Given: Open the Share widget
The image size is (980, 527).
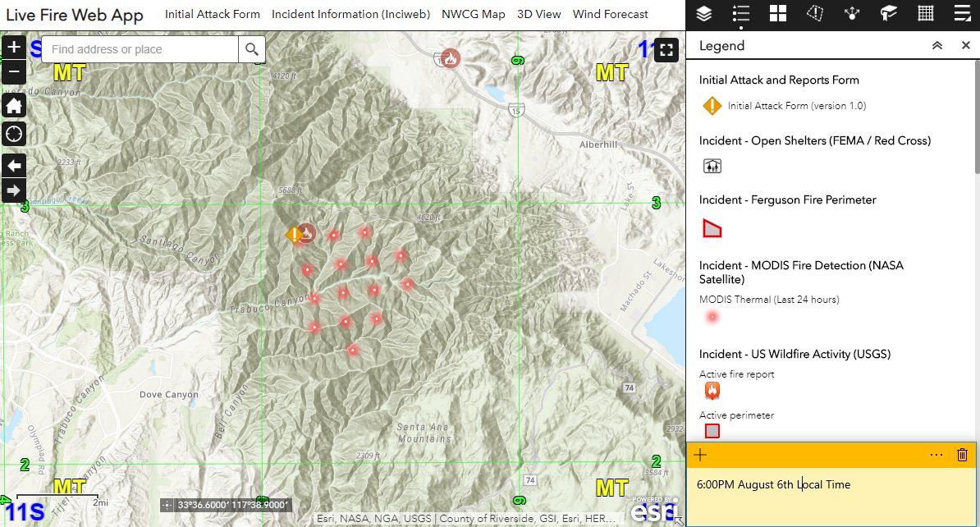Looking at the screenshot, I should pyautogui.click(x=851, y=14).
